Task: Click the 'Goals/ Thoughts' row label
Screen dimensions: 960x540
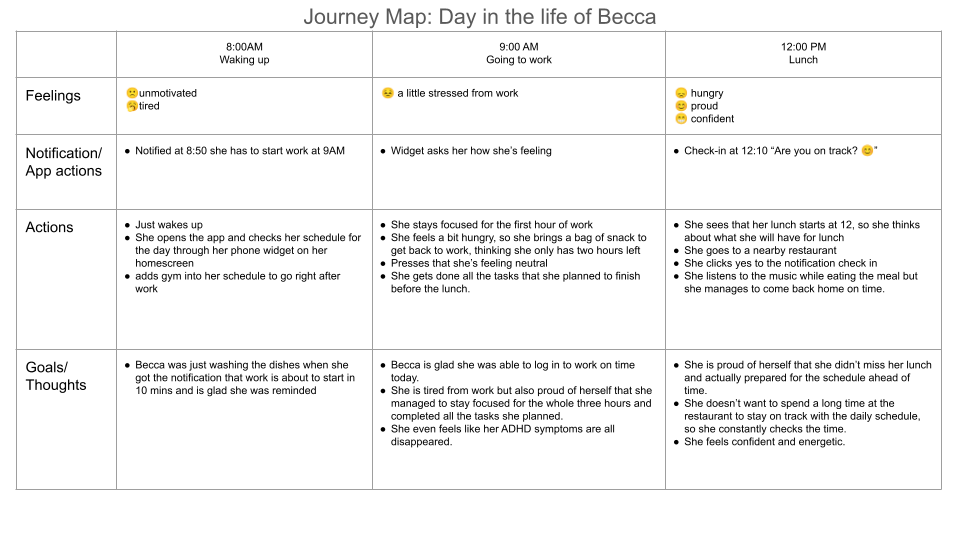Action: click(56, 376)
